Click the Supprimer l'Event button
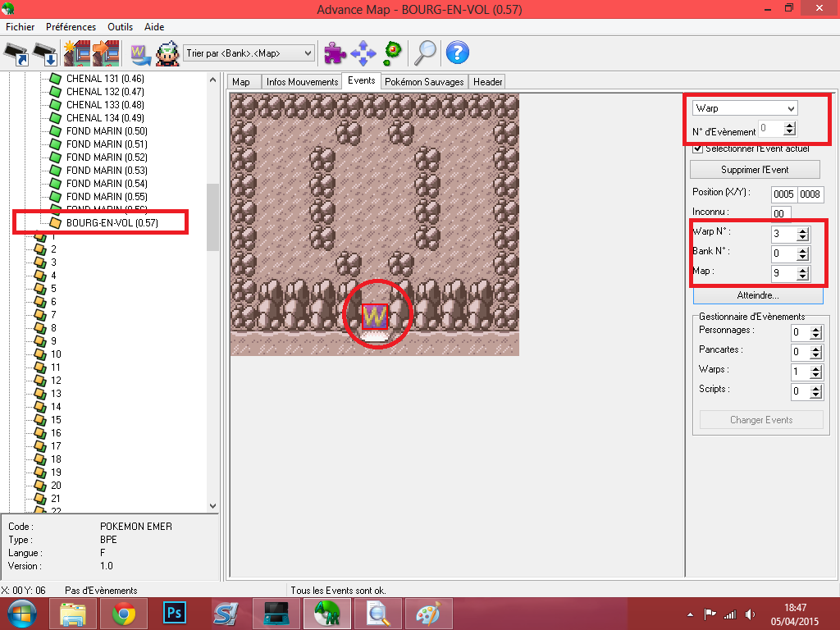 [755, 170]
